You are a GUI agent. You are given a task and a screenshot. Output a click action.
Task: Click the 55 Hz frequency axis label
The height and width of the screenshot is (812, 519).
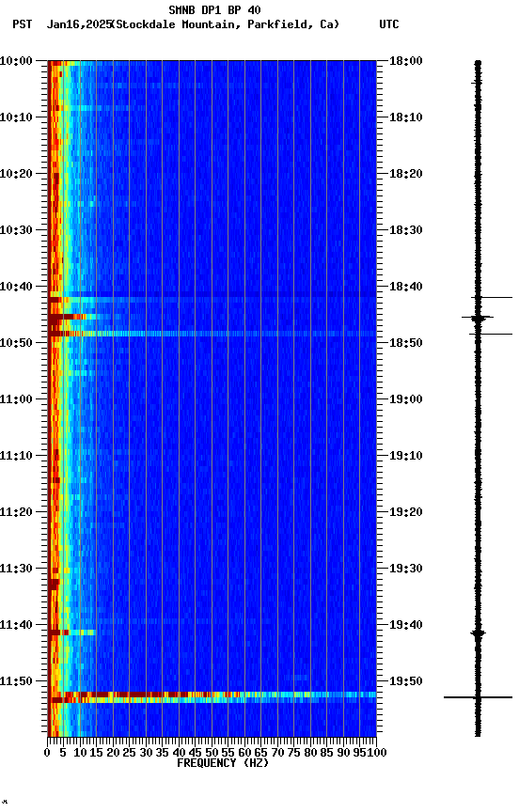point(228,753)
